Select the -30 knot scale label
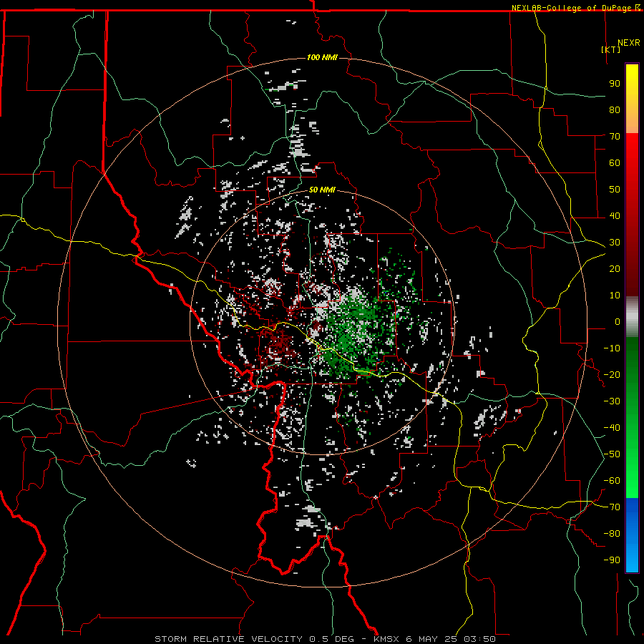Viewport: 644px width, 644px height. coord(612,401)
